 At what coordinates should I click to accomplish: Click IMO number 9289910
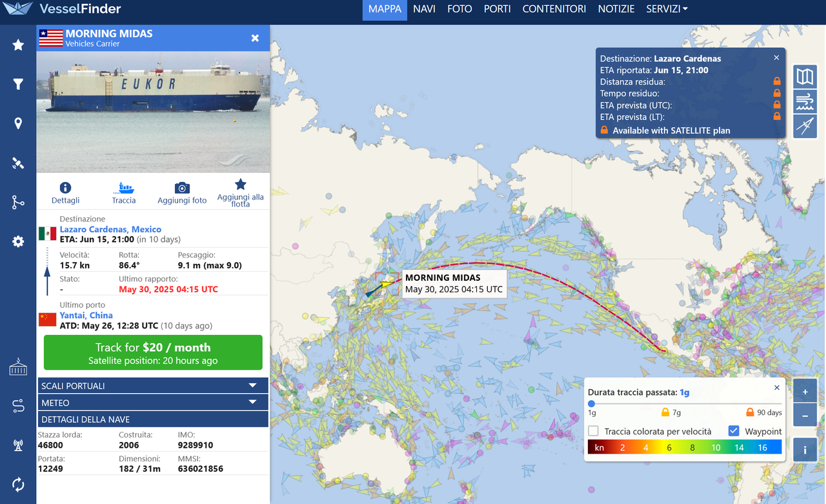tap(196, 445)
